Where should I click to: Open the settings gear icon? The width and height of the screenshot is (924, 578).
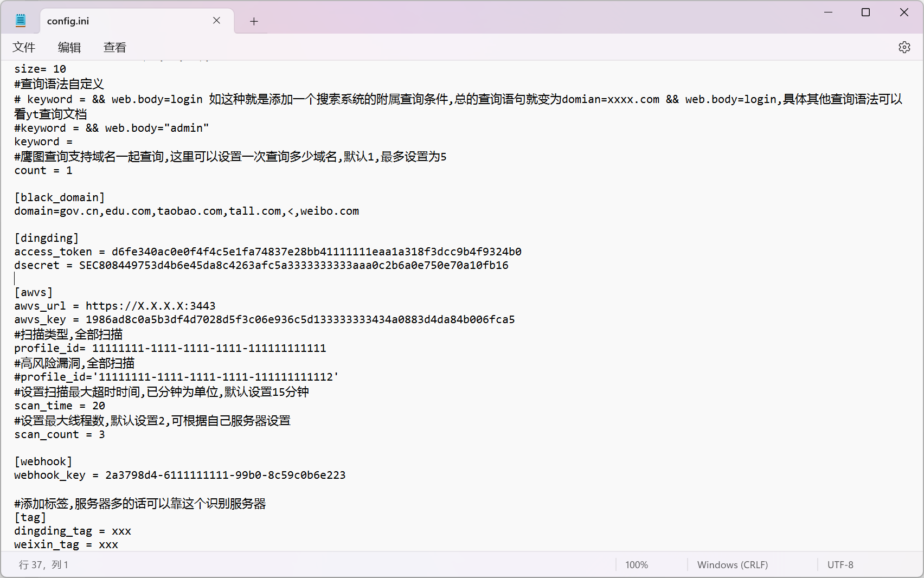pos(904,47)
